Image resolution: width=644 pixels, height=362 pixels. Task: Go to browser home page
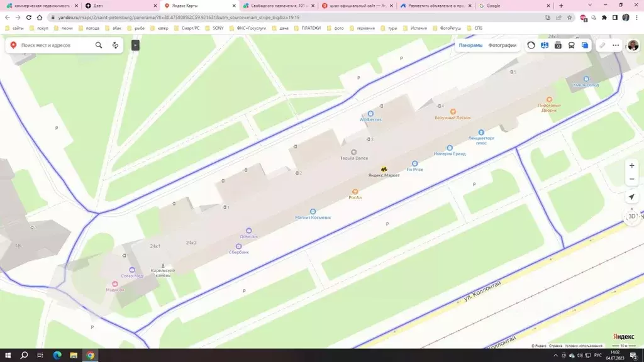pyautogui.click(x=40, y=18)
